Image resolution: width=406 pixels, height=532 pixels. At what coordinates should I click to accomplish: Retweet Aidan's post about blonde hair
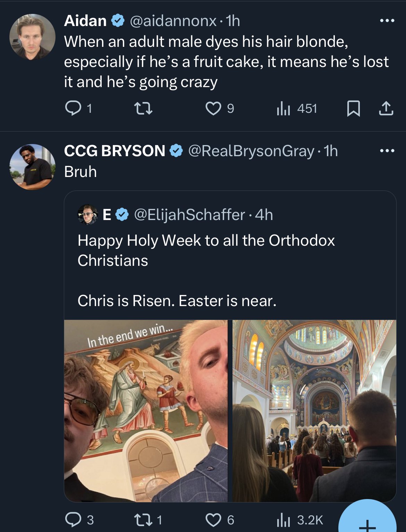coord(143,109)
